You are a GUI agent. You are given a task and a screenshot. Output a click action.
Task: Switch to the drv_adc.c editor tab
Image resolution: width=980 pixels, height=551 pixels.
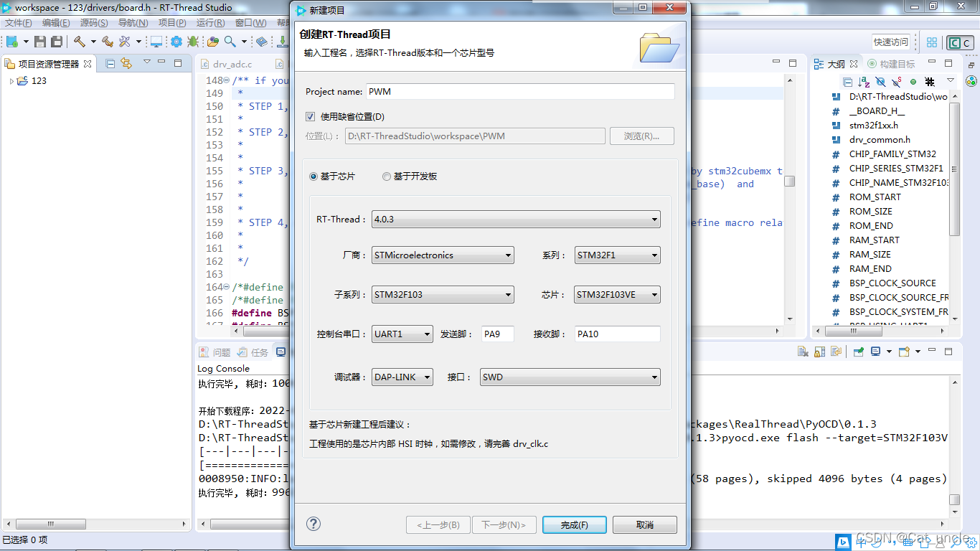pyautogui.click(x=232, y=64)
